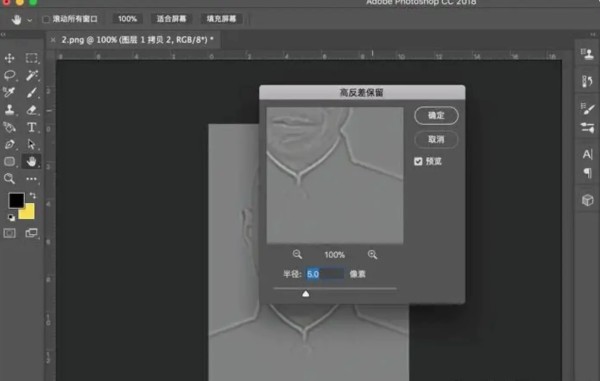Viewport: 600px width, 381px height.
Task: Collapse the left toolbox arrows
Action: point(3,34)
